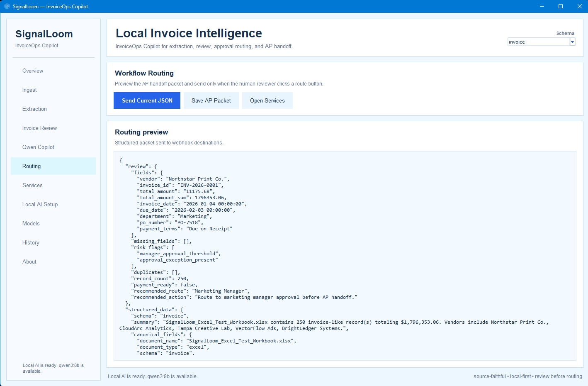The image size is (588, 386).
Task: Click the "total_amount": "11175.68" value
Action: tap(199, 191)
